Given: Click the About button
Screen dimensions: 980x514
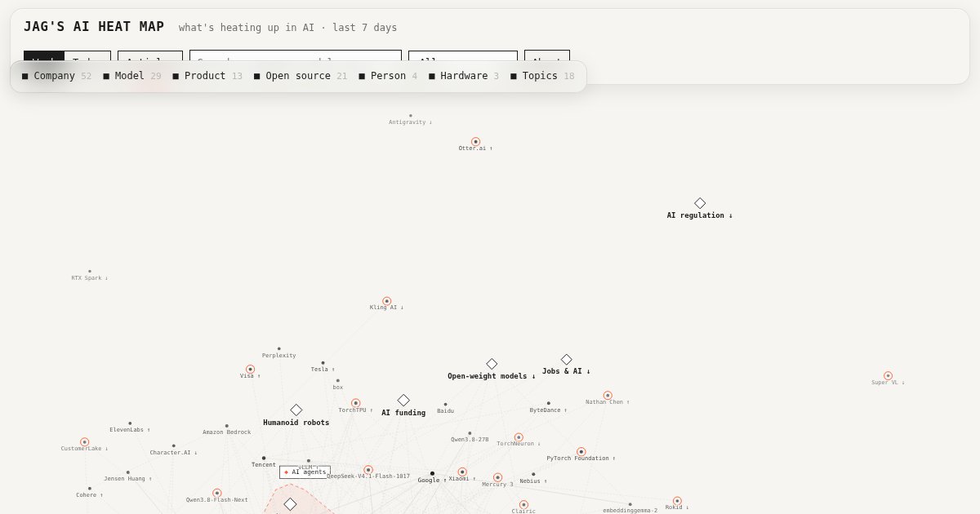Looking at the screenshot, I should coord(547,55).
